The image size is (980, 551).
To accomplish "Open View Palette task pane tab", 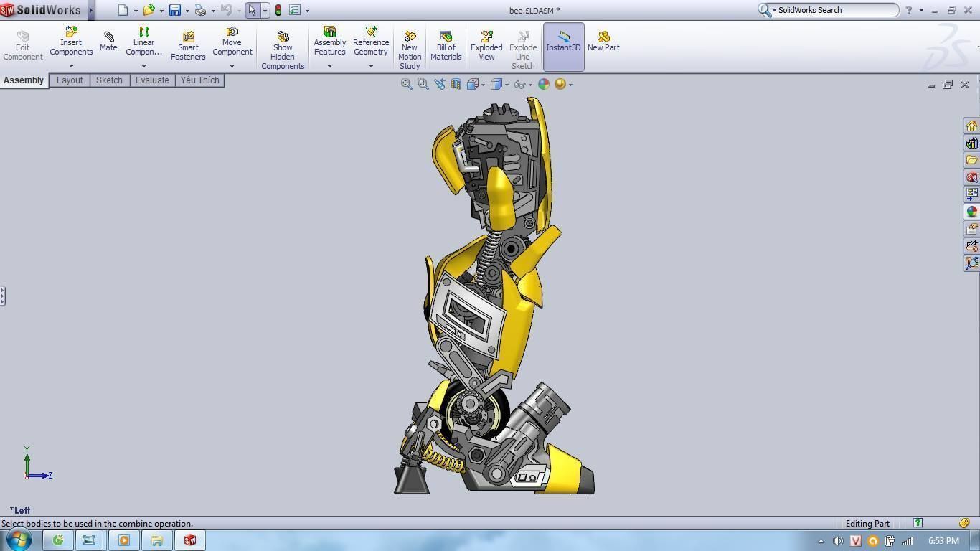I will (971, 194).
